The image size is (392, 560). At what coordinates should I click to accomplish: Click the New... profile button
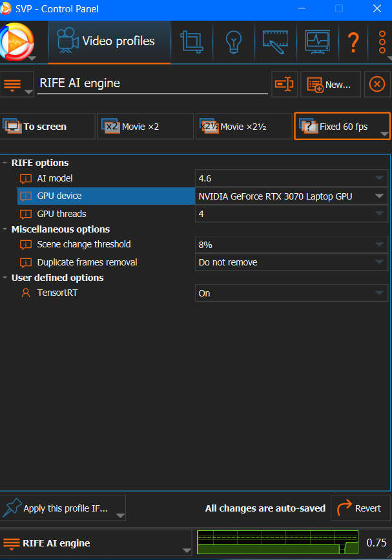(x=330, y=84)
